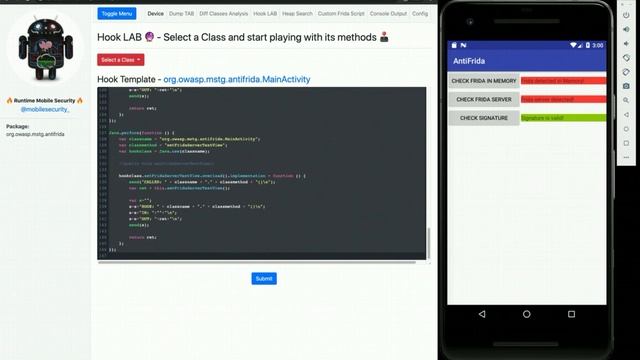Screen dimensions: 640x360
Task: Click the 3:00 clock on the phone
Action: coord(598,45)
